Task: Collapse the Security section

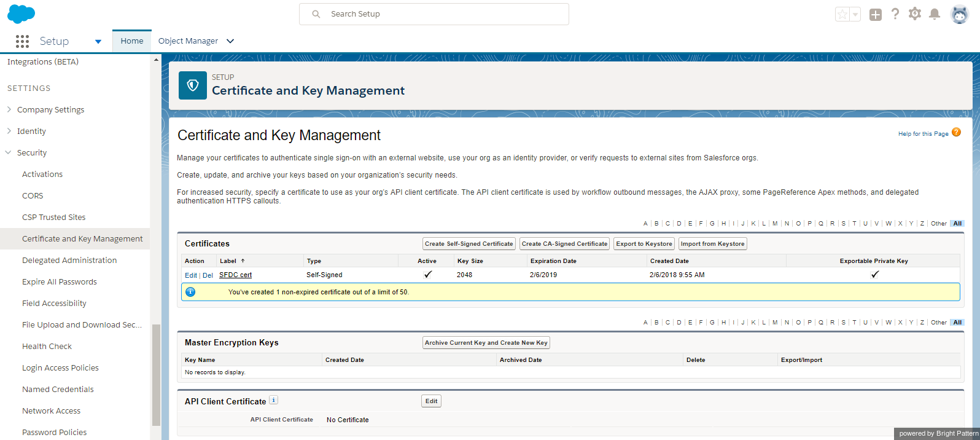Action: click(x=9, y=152)
